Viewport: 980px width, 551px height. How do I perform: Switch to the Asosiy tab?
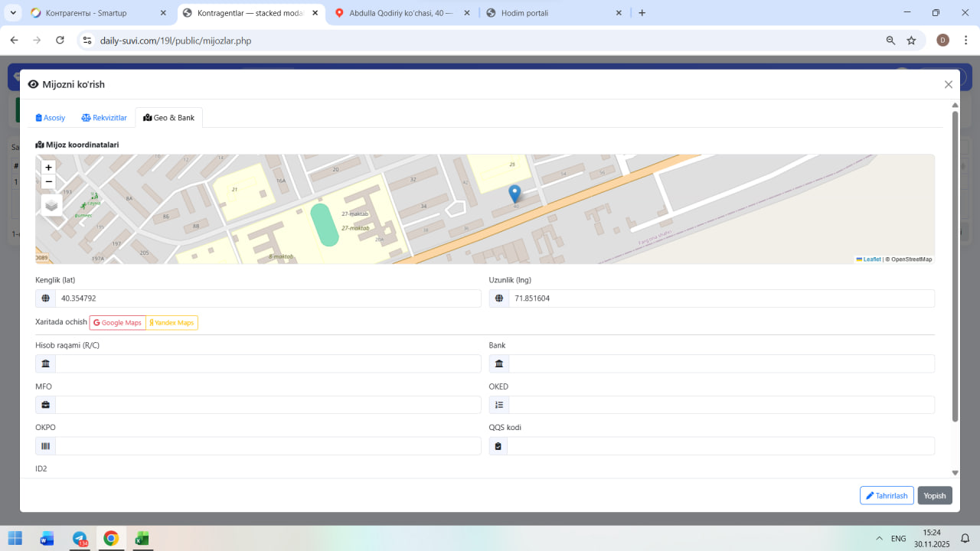coord(51,118)
